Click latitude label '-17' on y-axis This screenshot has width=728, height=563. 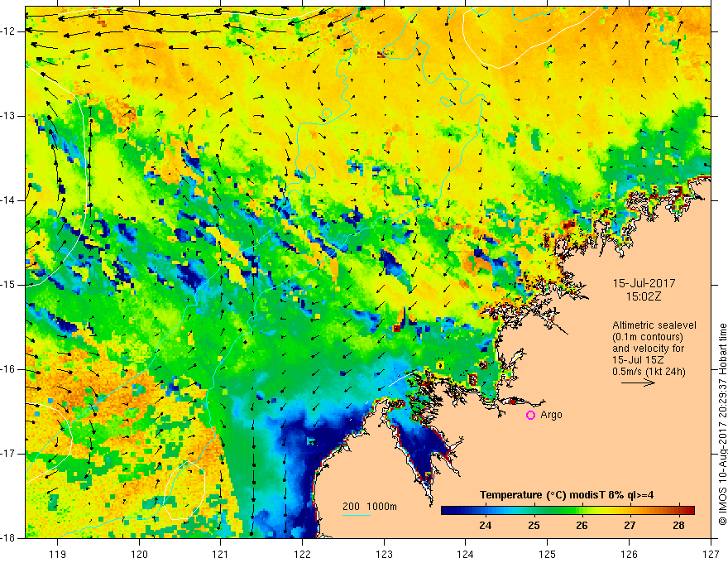tap(8, 454)
